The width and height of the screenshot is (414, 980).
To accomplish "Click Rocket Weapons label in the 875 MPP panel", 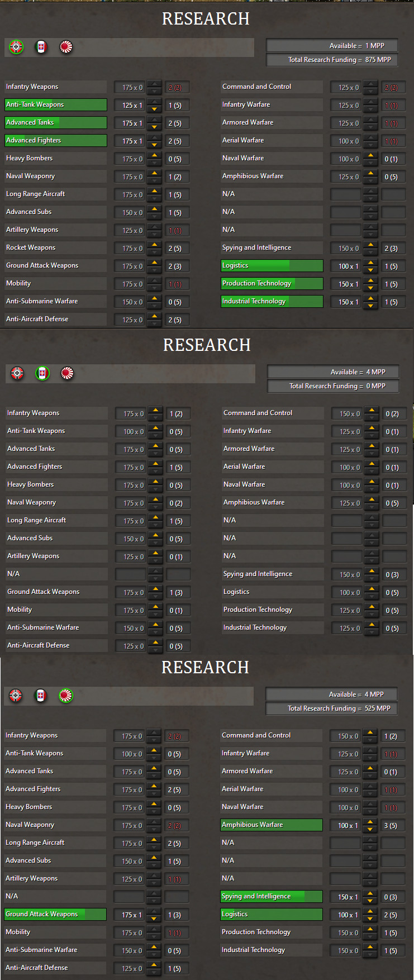I will click(x=31, y=248).
